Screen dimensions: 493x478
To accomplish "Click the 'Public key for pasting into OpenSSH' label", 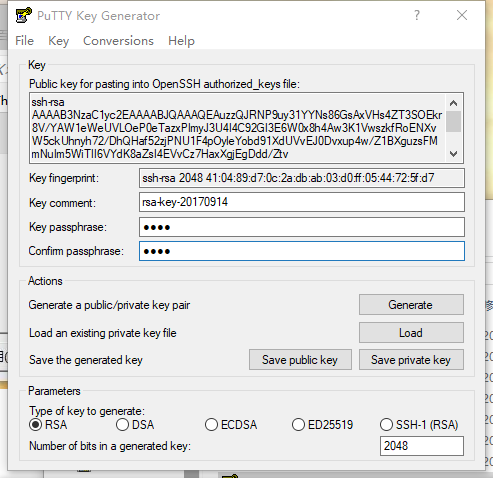I will (x=164, y=84).
